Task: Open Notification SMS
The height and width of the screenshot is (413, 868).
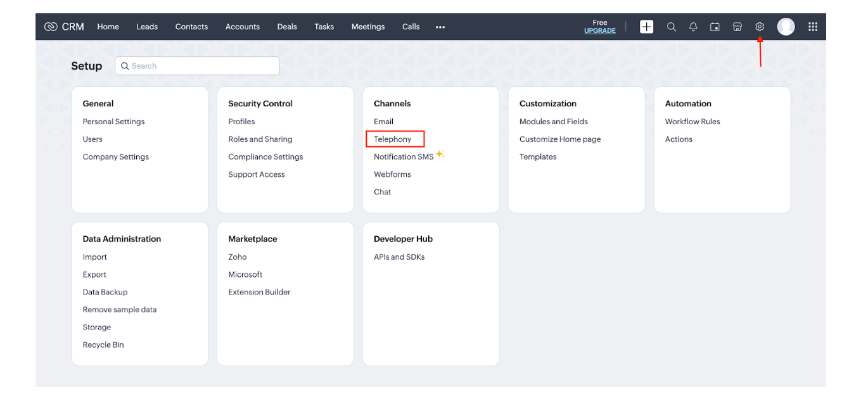Action: (404, 157)
